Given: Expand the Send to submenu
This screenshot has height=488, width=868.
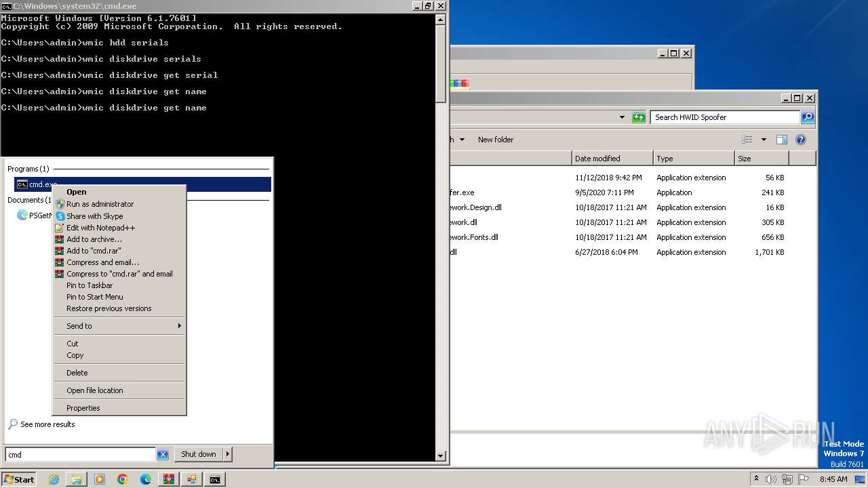Looking at the screenshot, I should click(119, 326).
